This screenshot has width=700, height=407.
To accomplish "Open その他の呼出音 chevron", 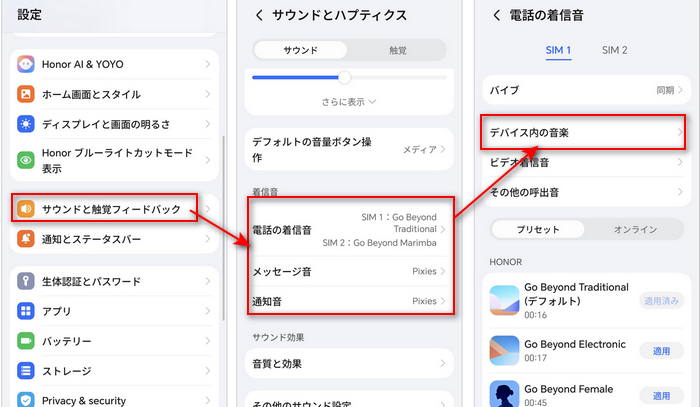I will (679, 192).
